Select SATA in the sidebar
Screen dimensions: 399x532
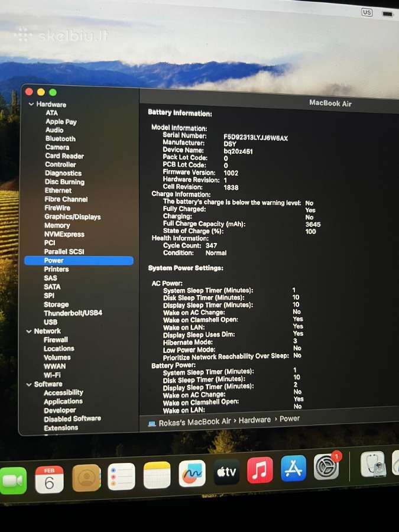(52, 287)
